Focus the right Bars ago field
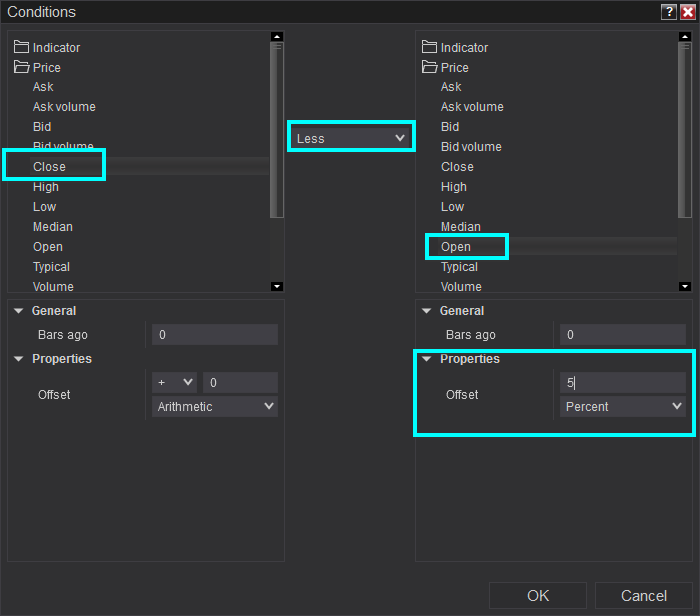This screenshot has width=700, height=616. click(622, 335)
